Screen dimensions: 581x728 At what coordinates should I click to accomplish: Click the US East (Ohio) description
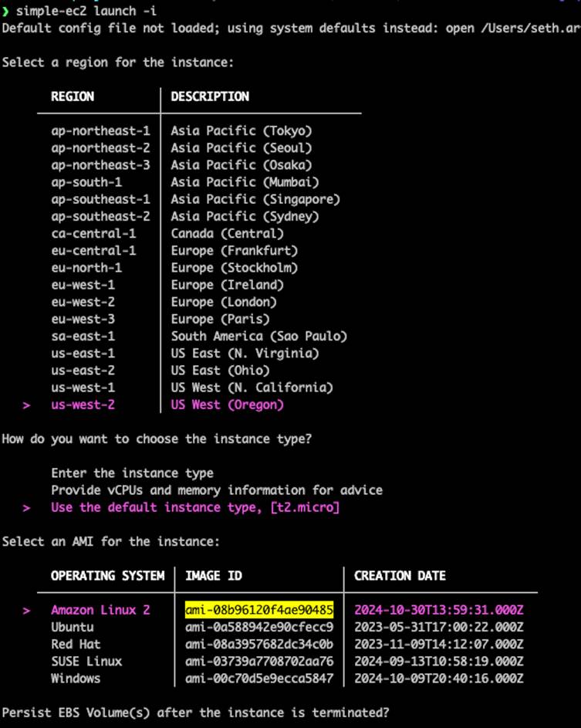point(221,371)
